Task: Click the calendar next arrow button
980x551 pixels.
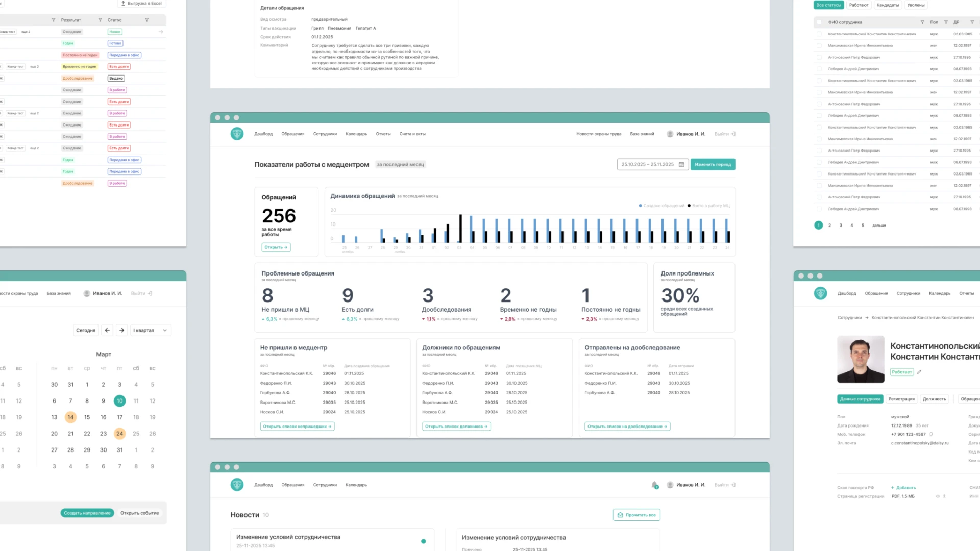Action: click(x=121, y=331)
